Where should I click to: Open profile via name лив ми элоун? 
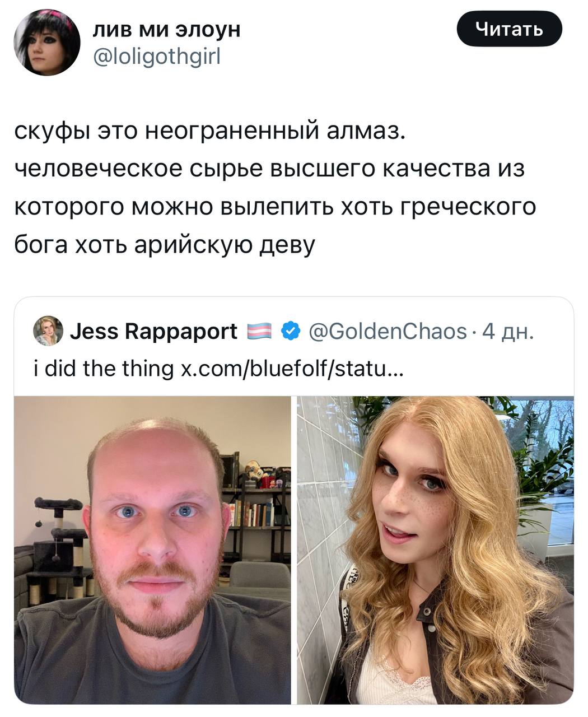167,29
